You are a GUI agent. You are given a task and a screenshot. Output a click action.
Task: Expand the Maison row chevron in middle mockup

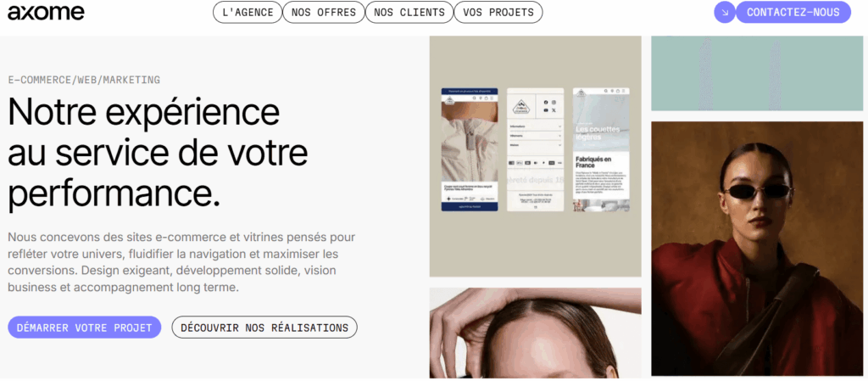[x=559, y=145]
